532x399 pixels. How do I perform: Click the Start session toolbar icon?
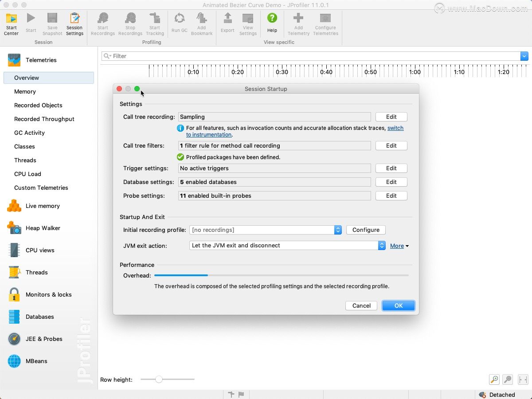31,23
